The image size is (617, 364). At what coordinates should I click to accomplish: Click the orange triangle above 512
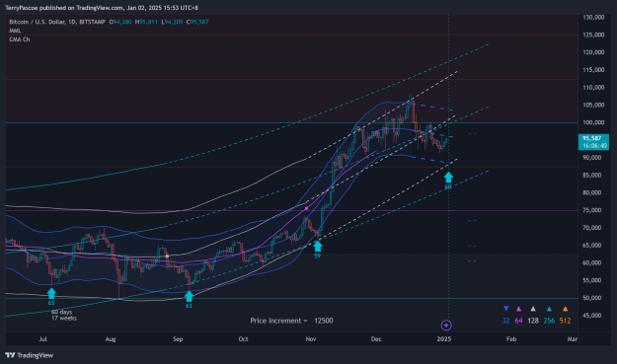(x=565, y=309)
